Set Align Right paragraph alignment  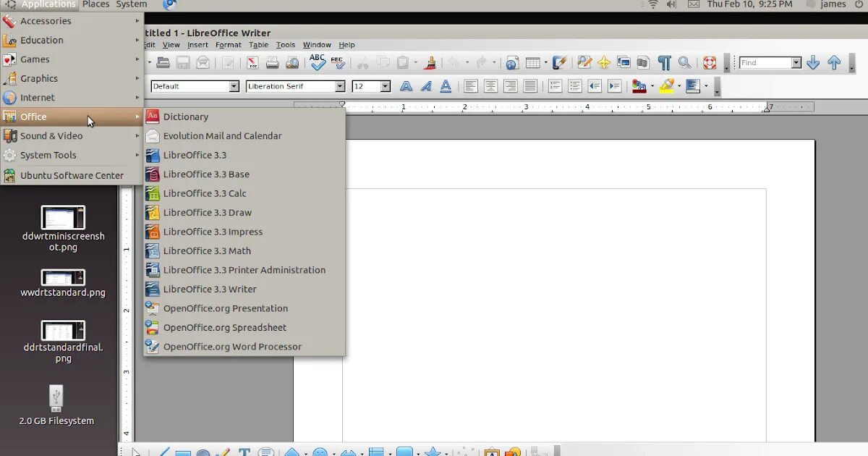510,86
